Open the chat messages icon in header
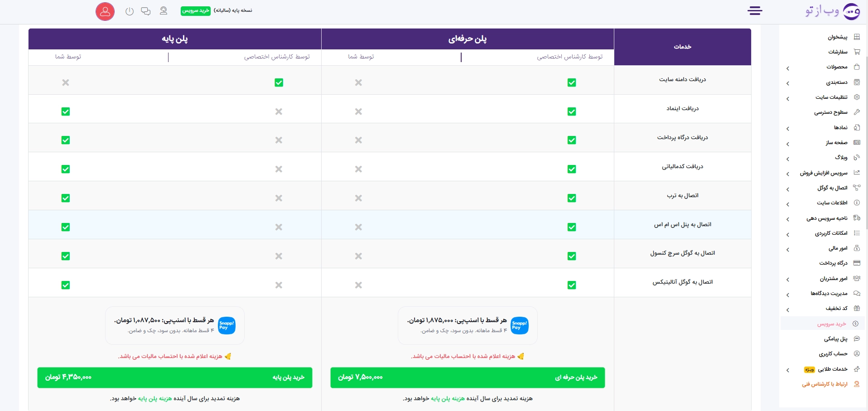Image resolution: width=868 pixels, height=411 pixels. (x=146, y=11)
